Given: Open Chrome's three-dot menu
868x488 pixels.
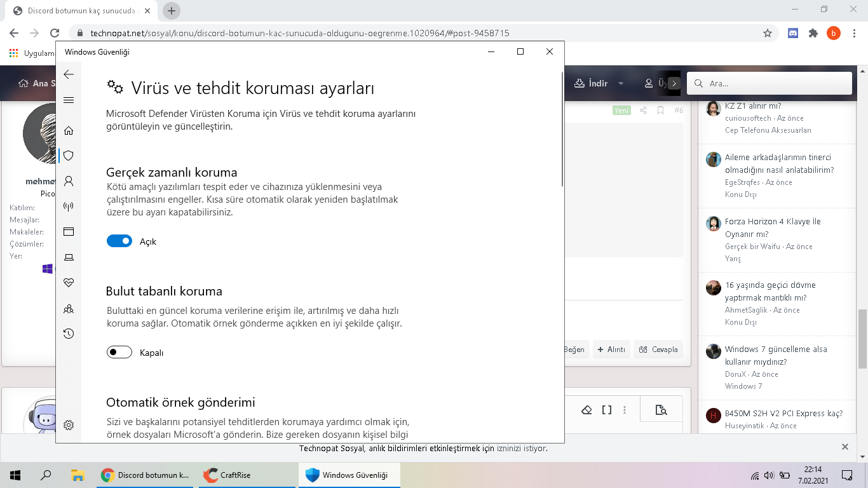Looking at the screenshot, I should [x=854, y=33].
